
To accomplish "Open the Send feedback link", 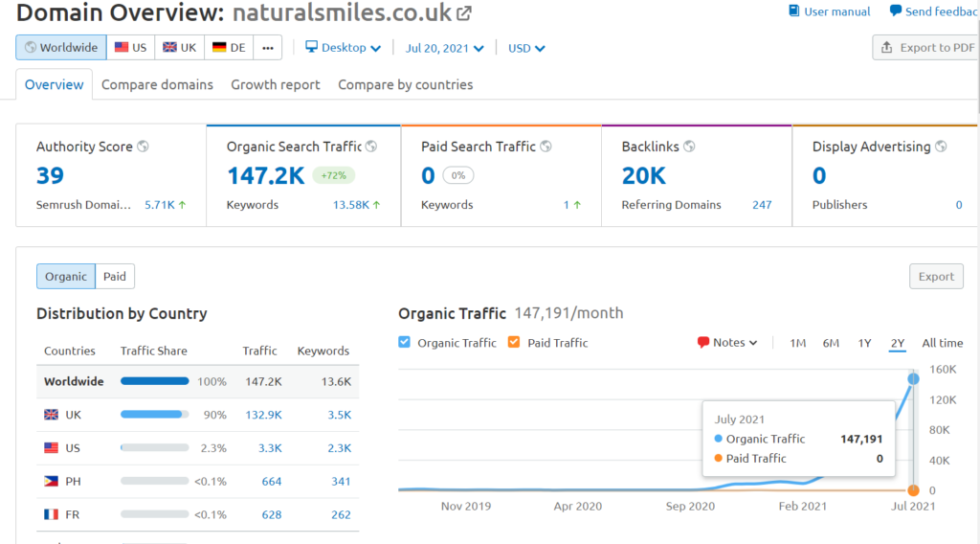I will [x=934, y=11].
